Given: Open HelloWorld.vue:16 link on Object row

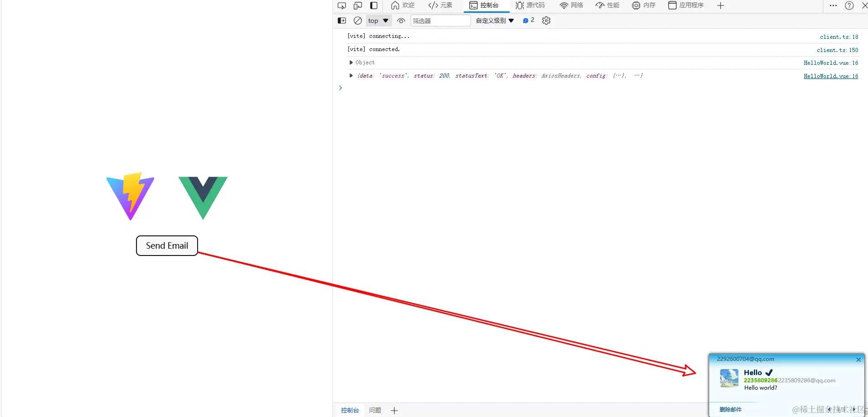Looking at the screenshot, I should point(831,63).
